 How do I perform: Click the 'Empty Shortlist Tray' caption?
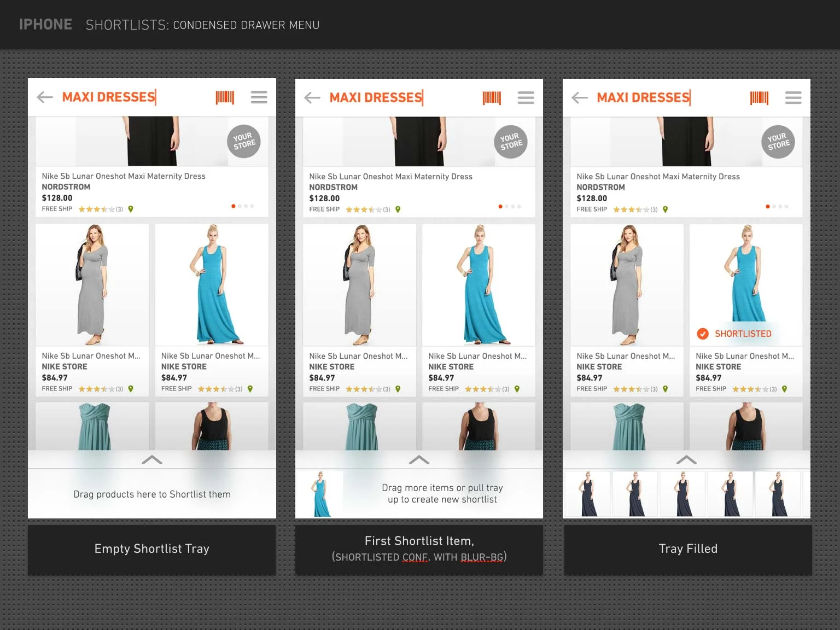point(152,549)
